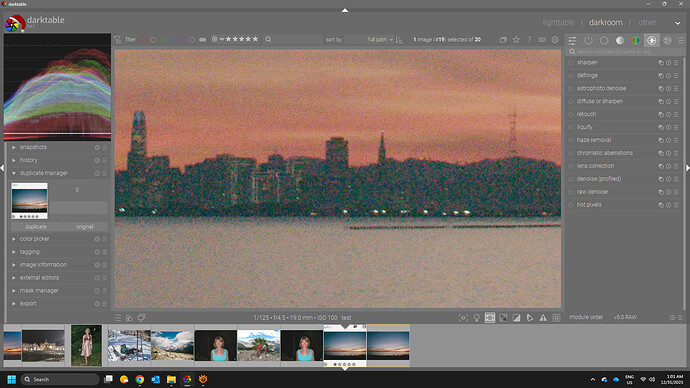Open raw denoise module
The width and height of the screenshot is (690, 388).
(592, 192)
